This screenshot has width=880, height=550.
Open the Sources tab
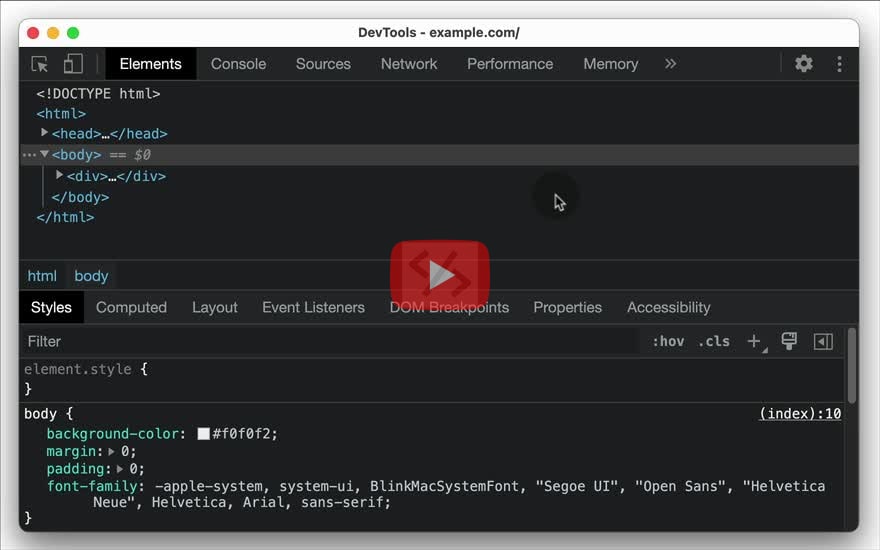tap(323, 64)
